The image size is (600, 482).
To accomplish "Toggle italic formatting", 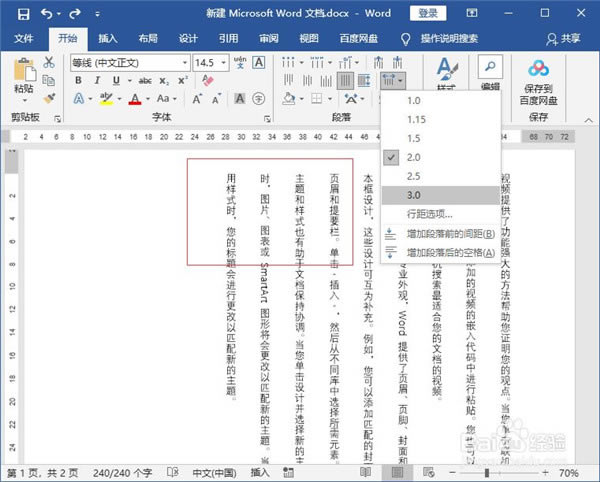I will (x=97, y=80).
